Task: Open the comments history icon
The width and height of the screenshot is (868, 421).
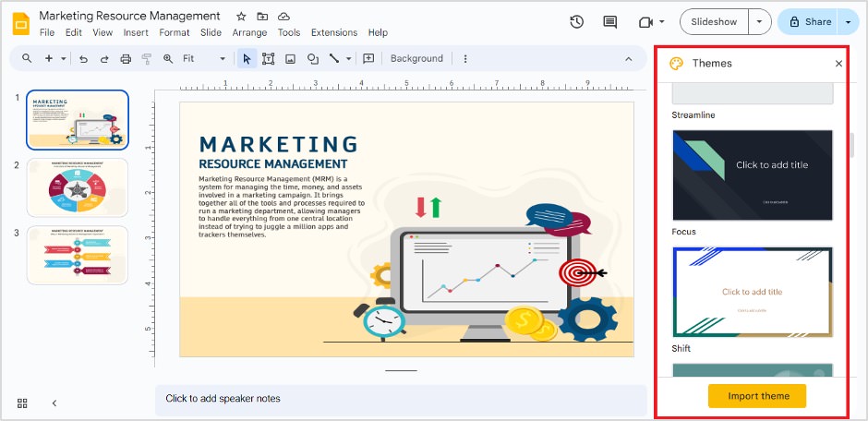Action: click(610, 21)
